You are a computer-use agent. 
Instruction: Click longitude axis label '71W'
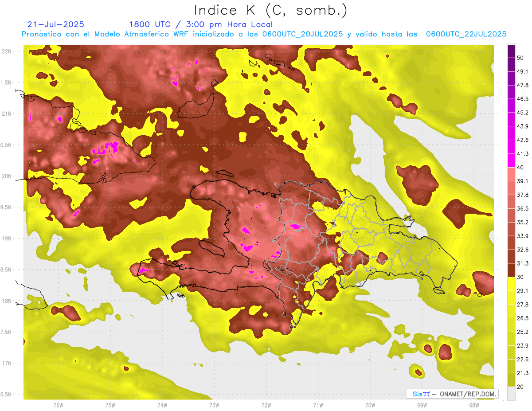point(318,405)
